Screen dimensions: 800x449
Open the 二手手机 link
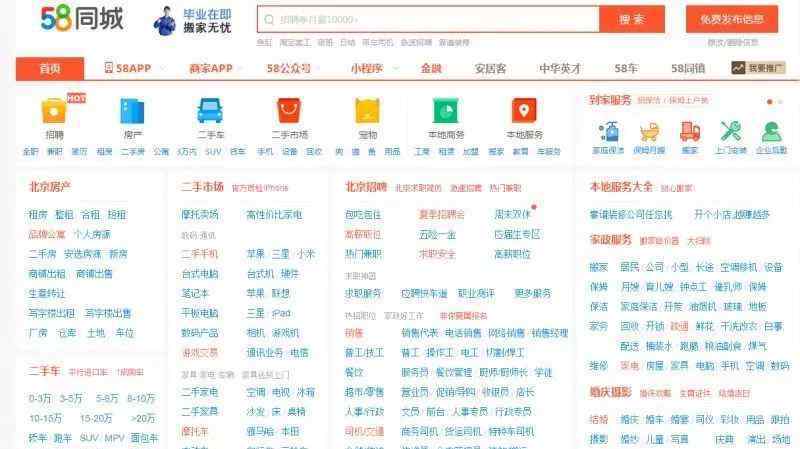(x=199, y=254)
